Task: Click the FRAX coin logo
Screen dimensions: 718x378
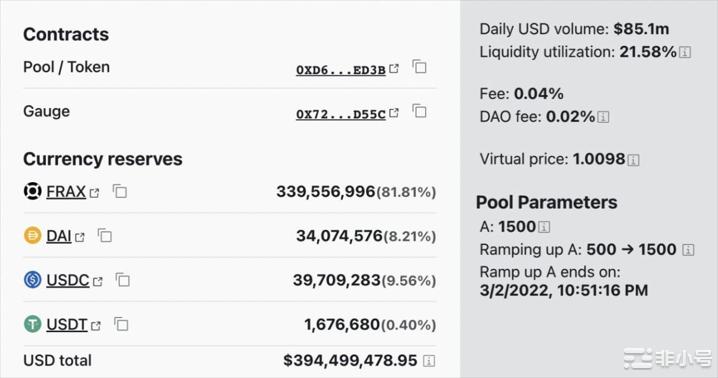Action: 33,191
